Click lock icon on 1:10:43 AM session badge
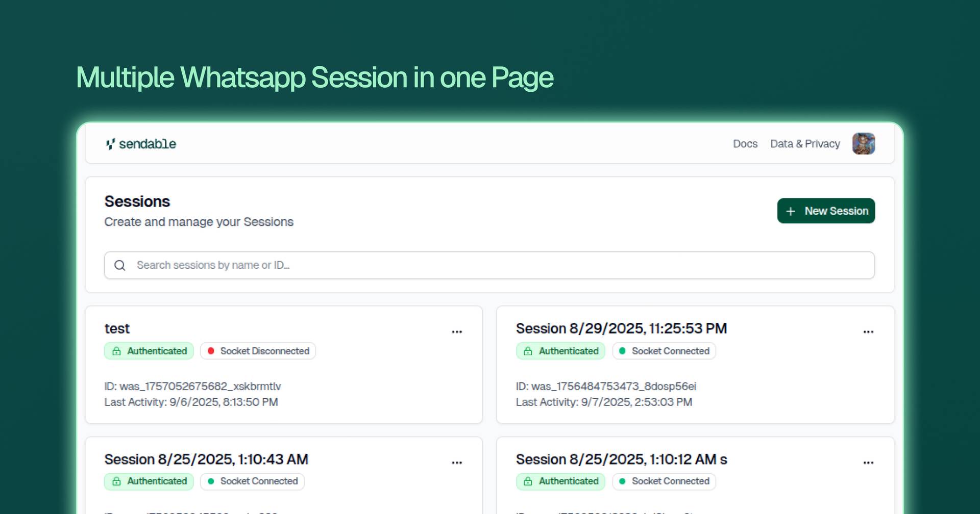Image resolution: width=980 pixels, height=514 pixels. click(x=117, y=481)
